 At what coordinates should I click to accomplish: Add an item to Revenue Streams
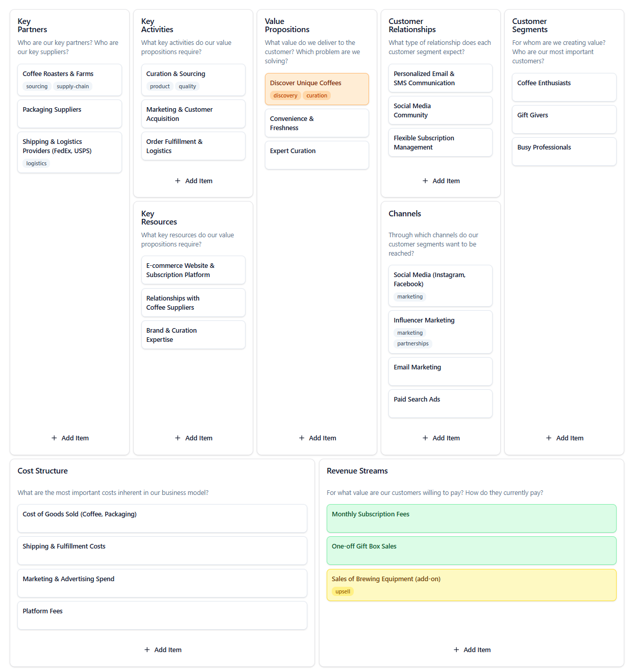(x=472, y=650)
